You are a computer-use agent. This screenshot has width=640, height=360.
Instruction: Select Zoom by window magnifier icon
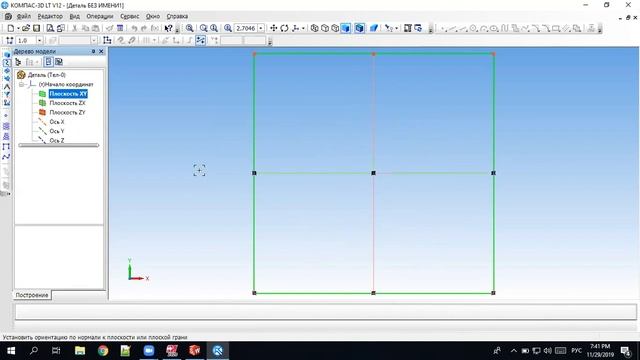(x=189, y=28)
